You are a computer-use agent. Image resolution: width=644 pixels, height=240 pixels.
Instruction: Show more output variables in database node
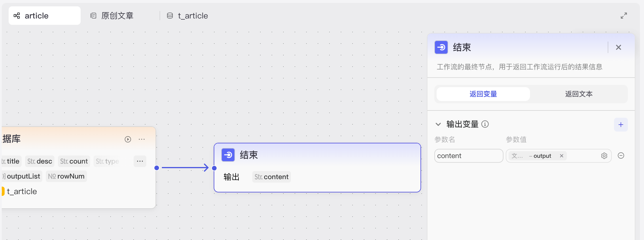pos(140,161)
